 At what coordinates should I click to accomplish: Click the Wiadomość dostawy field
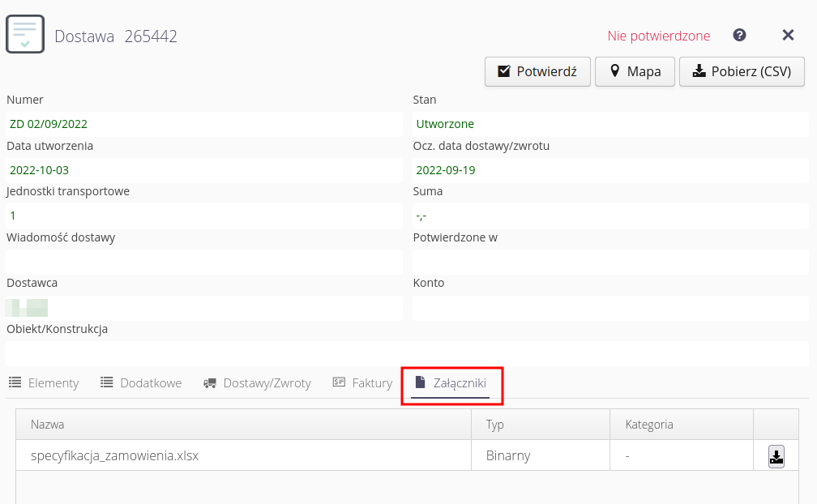click(204, 262)
